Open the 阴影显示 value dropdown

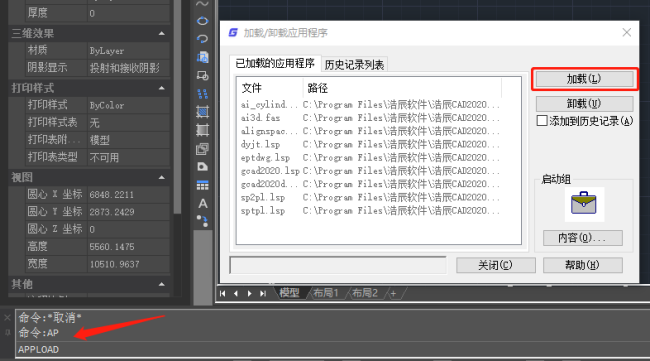coord(129,68)
